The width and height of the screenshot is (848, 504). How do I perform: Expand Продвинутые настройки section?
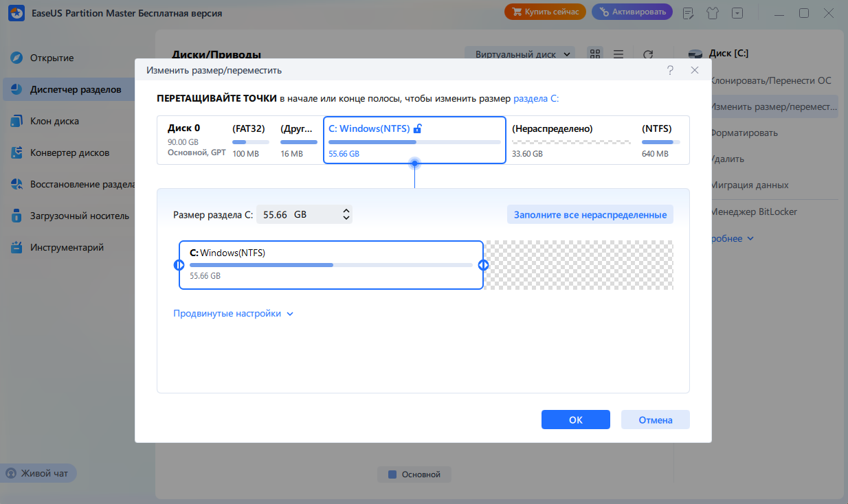(x=234, y=314)
